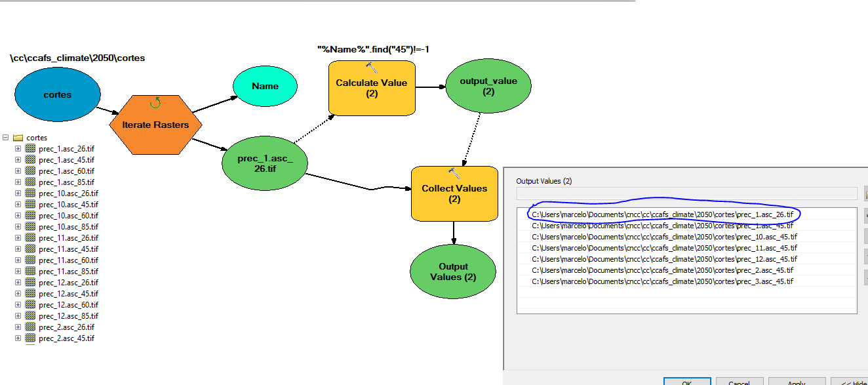Click the raster icon of prec_1.asc_26.tif in tree
Image resolution: width=868 pixels, height=385 pixels.
30,149
